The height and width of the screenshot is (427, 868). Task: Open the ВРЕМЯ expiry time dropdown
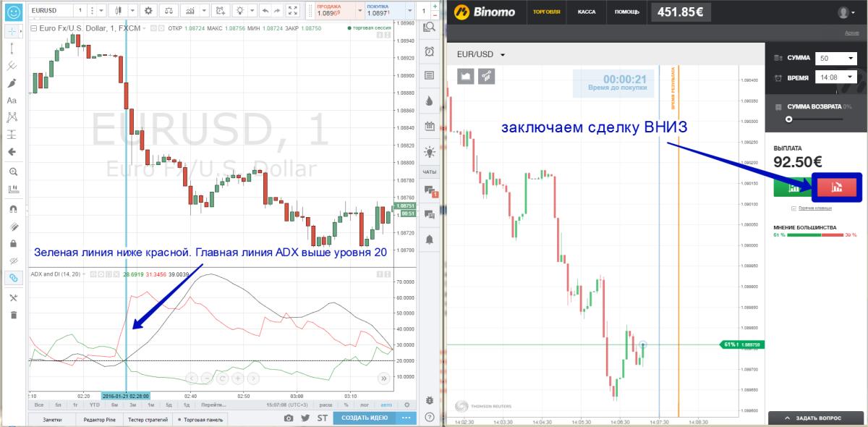coord(835,77)
